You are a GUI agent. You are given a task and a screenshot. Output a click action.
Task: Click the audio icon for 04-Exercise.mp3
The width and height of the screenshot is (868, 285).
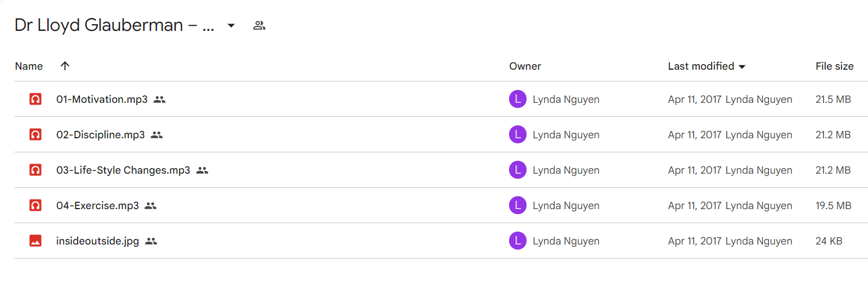(35, 206)
